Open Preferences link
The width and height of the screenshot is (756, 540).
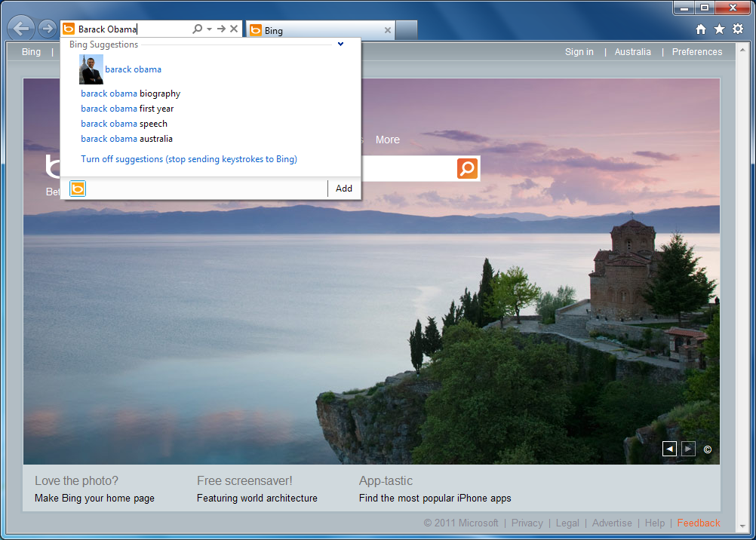click(697, 51)
